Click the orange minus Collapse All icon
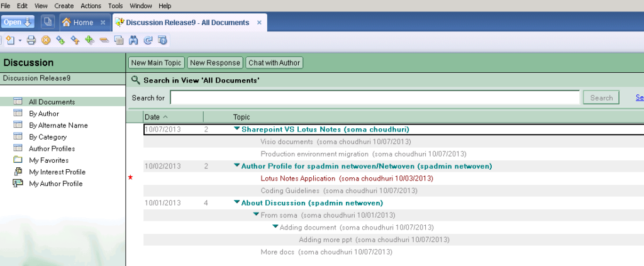The height and width of the screenshot is (266, 644). point(104,40)
